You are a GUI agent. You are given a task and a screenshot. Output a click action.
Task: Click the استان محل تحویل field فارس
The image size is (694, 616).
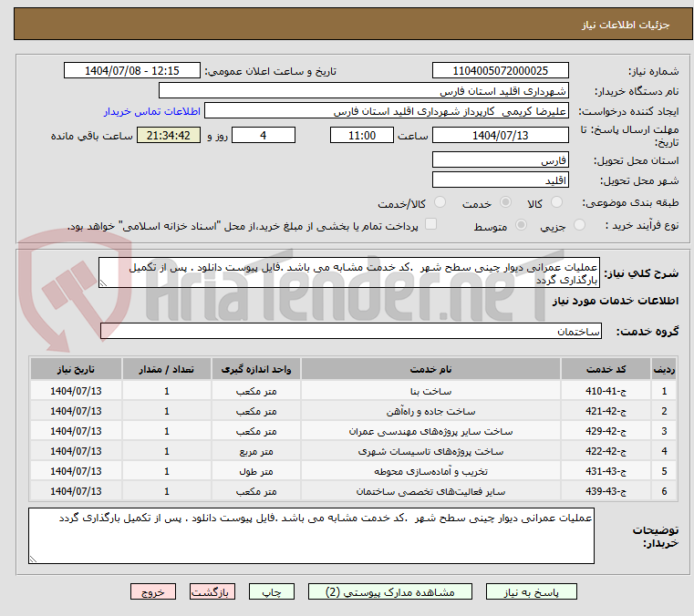(500, 159)
